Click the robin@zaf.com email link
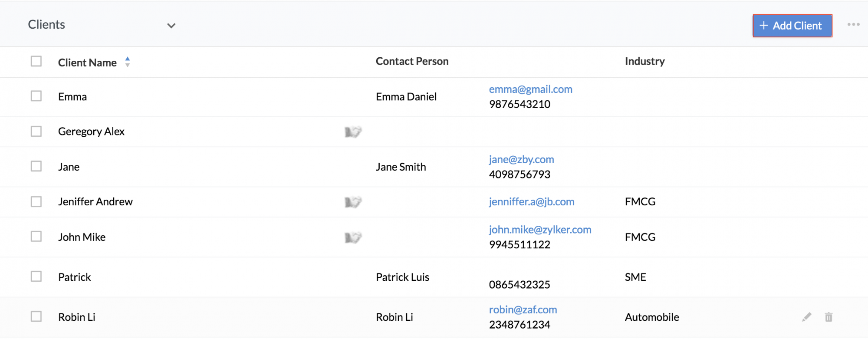 (x=523, y=310)
